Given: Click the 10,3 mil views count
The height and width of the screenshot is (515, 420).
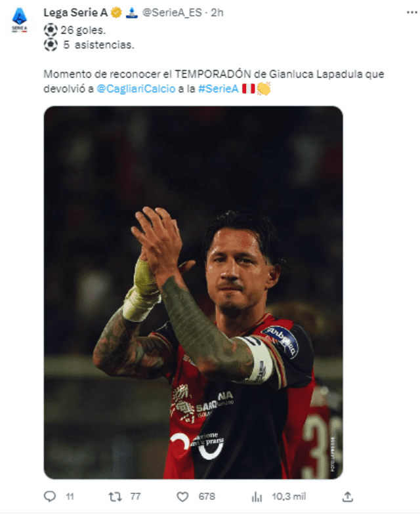Looking at the screenshot, I should (289, 496).
